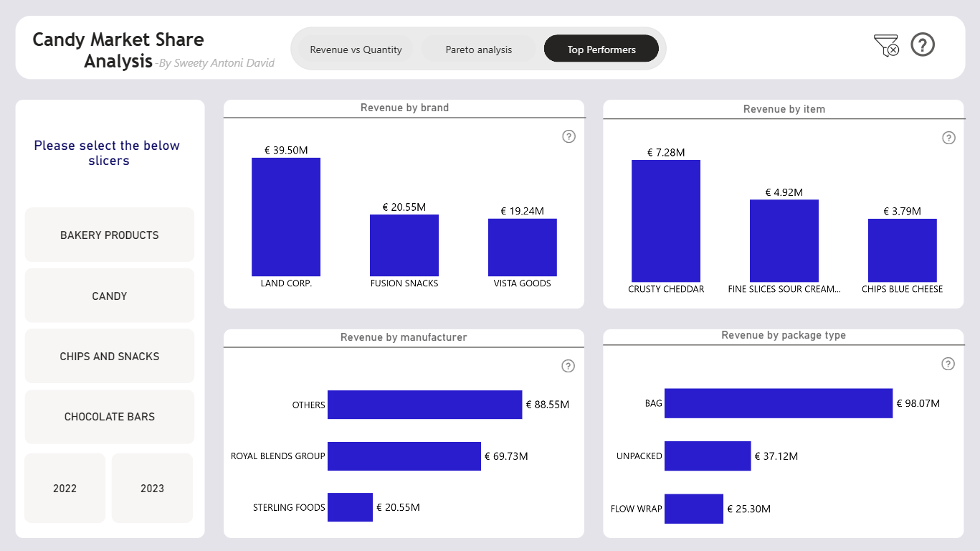Image resolution: width=980 pixels, height=551 pixels.
Task: Highlight the FLOW WRAP package bar
Action: (694, 509)
